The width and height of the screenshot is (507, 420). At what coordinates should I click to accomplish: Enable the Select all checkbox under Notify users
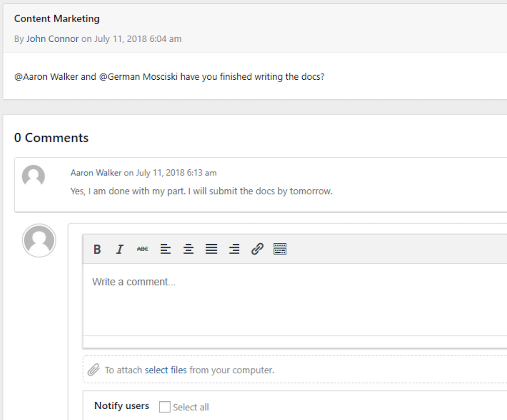164,407
